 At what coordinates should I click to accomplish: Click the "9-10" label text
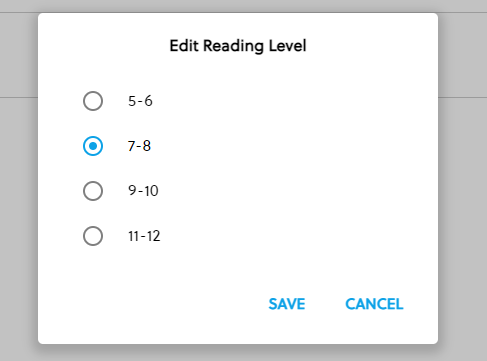pos(143,191)
